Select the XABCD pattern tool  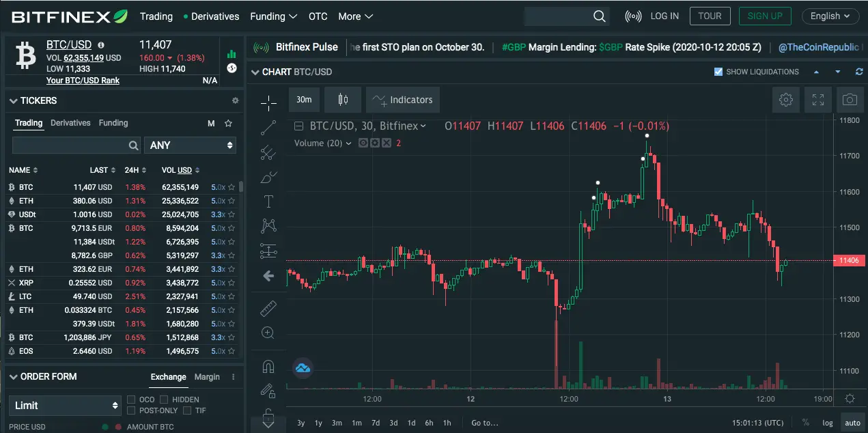click(x=268, y=225)
